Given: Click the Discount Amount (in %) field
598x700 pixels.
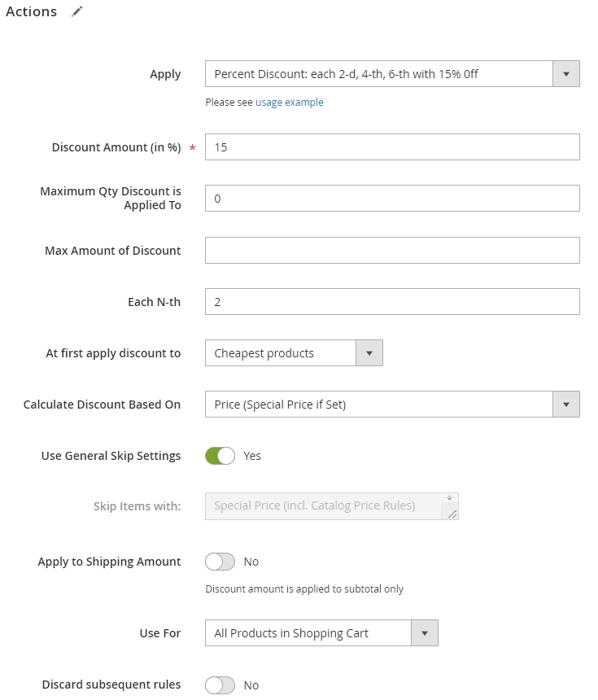Looking at the screenshot, I should (392, 147).
